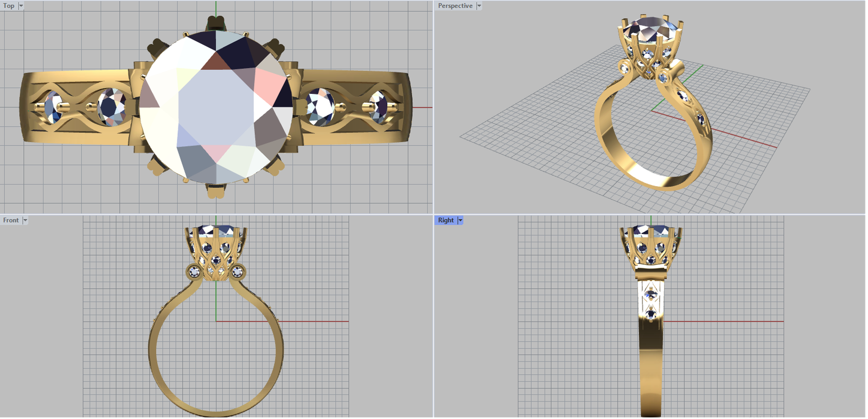
Task: Select the leftmost small gemstone in Top view
Action: (x=53, y=106)
